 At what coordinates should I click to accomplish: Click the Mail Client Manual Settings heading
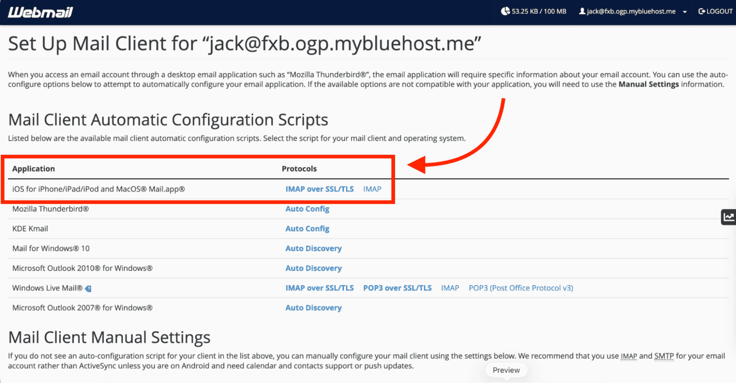pos(109,337)
